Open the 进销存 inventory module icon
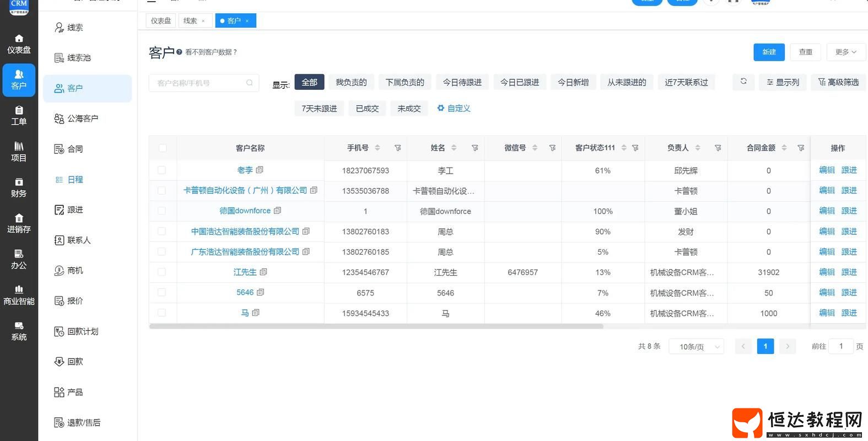The image size is (868, 441). 19,223
